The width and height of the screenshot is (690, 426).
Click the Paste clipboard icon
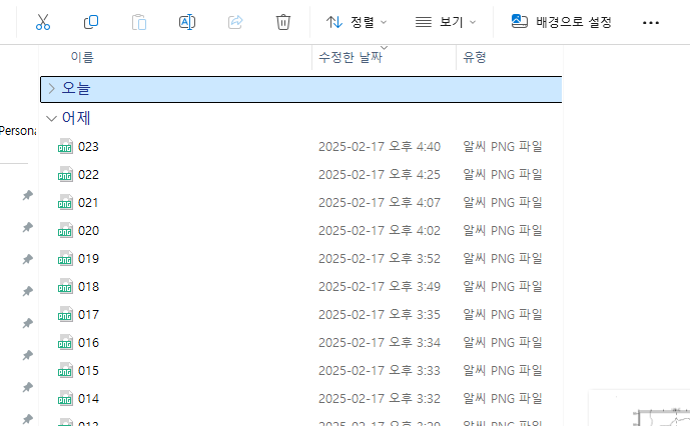[x=139, y=22]
